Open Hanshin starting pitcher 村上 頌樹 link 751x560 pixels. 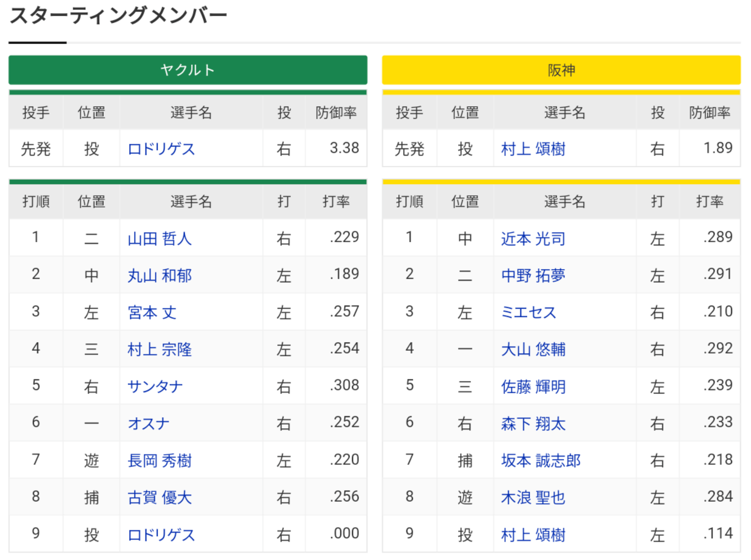tap(533, 149)
